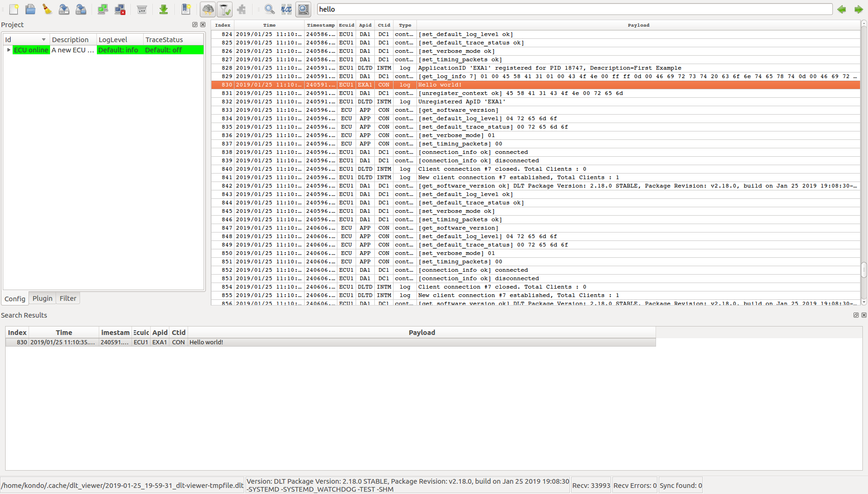Image resolution: width=868 pixels, height=494 pixels.
Task: Click the TraceStatus column header
Action: [x=173, y=40]
